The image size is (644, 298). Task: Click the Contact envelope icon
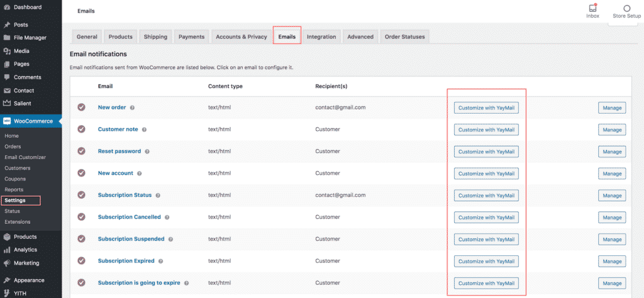pos(6,91)
